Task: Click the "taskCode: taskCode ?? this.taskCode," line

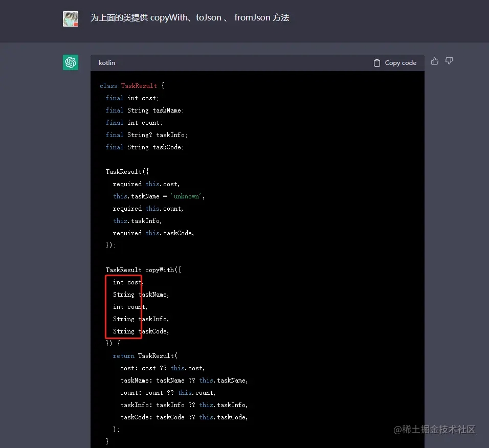Action: 184,417
